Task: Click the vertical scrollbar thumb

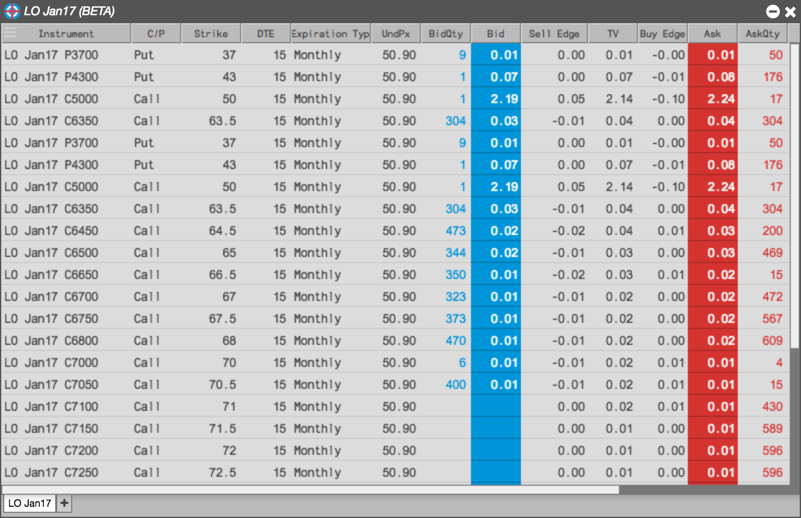Action: [794, 196]
